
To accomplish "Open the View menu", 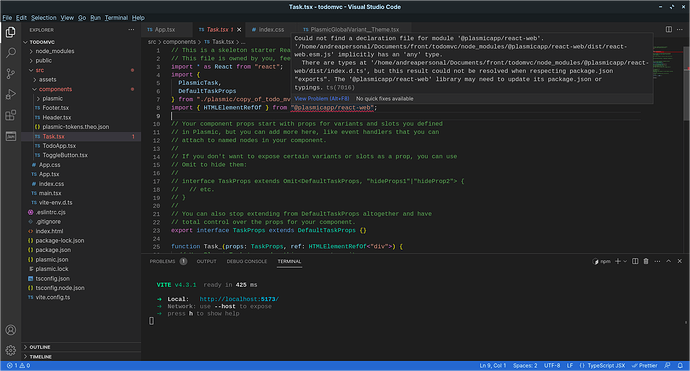I will [67, 18].
